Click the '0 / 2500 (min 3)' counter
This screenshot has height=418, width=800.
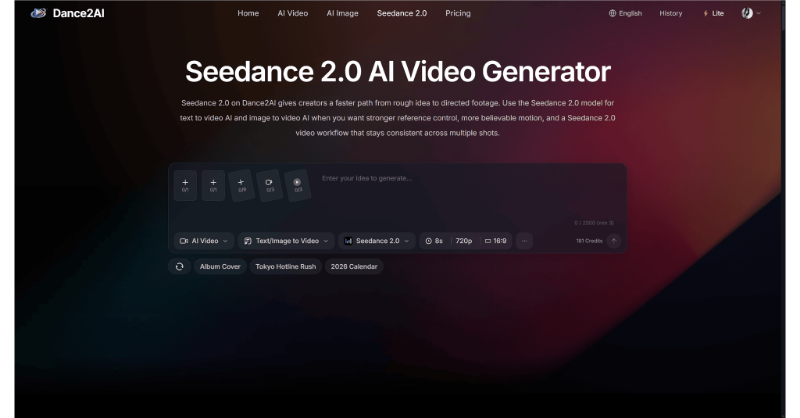point(594,223)
